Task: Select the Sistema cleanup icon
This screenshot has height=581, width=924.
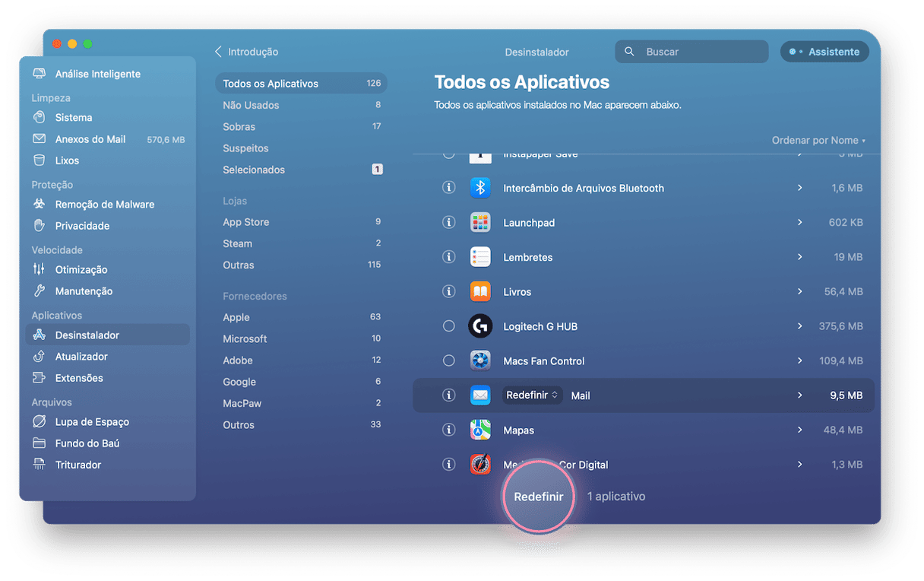Action: click(40, 118)
